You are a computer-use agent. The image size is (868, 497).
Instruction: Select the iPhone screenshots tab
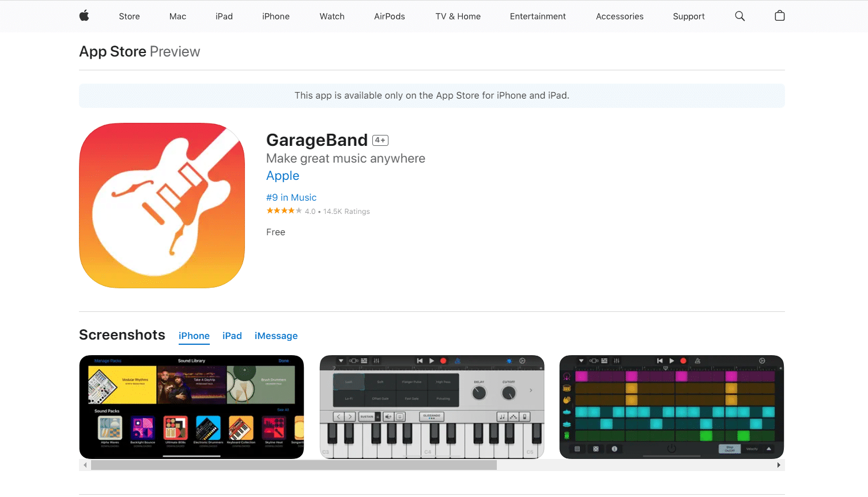tap(194, 336)
